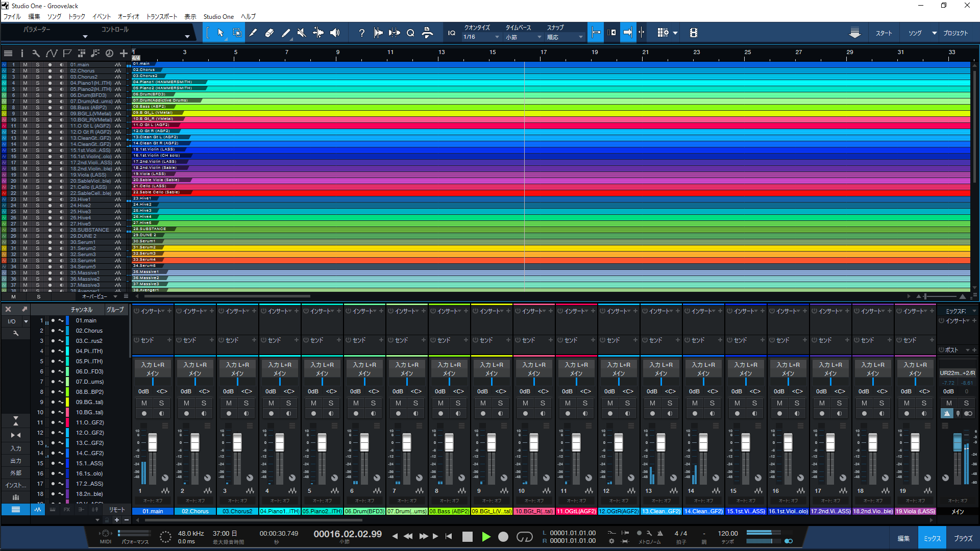This screenshot has height=551, width=980.
Task: Click the スタート page button
Action: pyautogui.click(x=884, y=33)
